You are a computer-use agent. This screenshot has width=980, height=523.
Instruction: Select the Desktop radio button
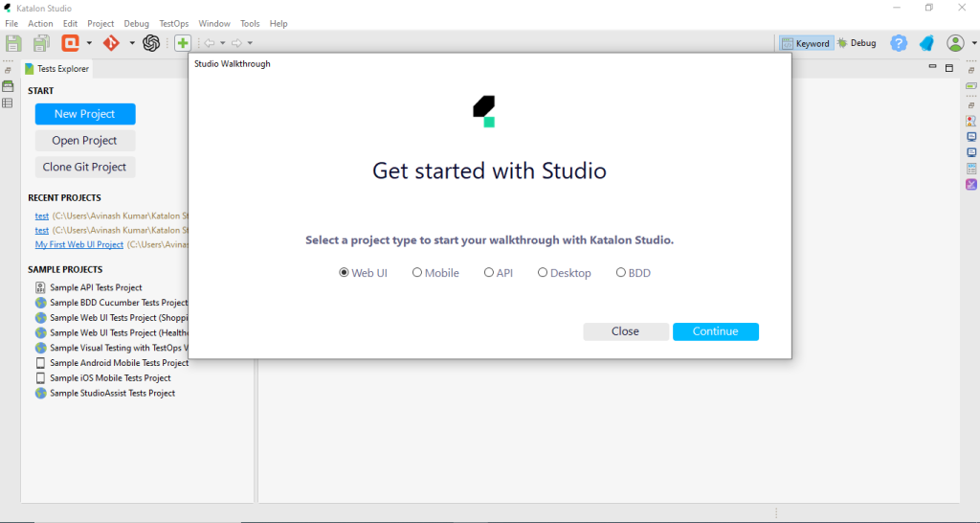click(x=543, y=273)
